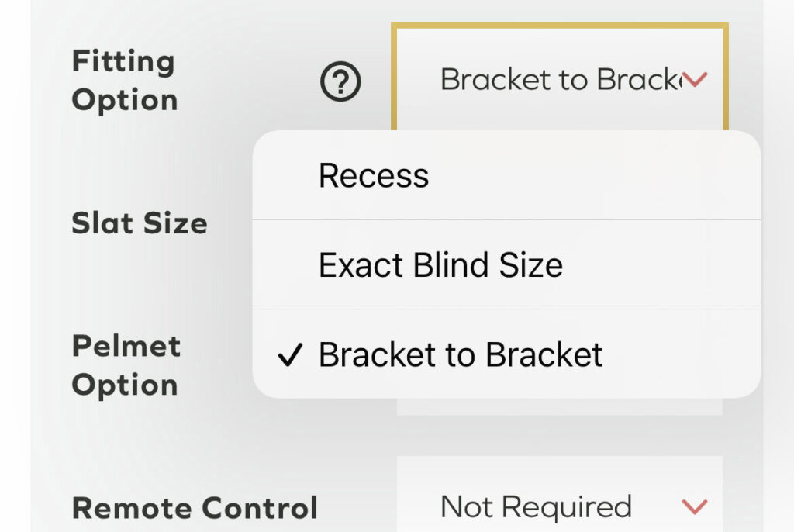Viewport: 794px width, 532px height.
Task: Click the red chevron on Fitting Option
Action: 696,79
